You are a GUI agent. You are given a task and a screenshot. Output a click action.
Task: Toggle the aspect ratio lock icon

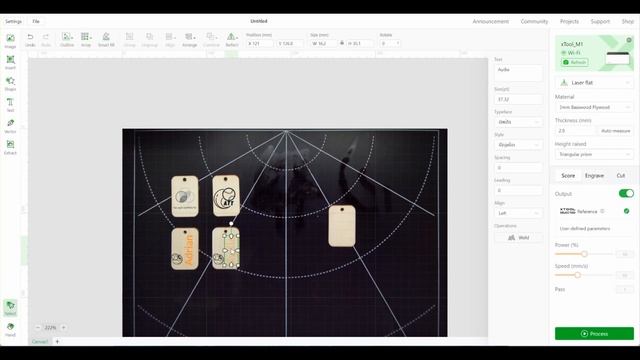pyautogui.click(x=342, y=43)
